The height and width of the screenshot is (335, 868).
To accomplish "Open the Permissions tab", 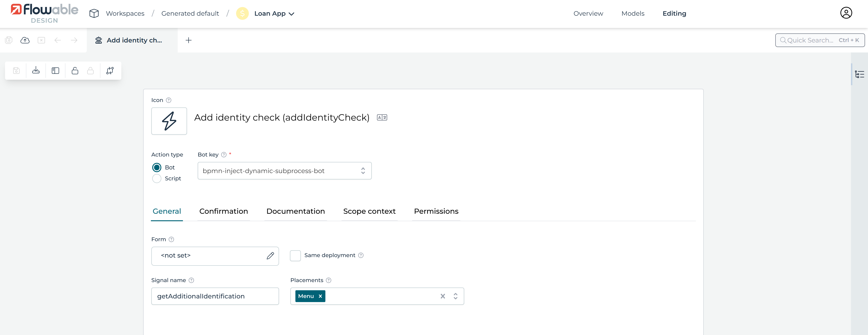I will point(436,211).
